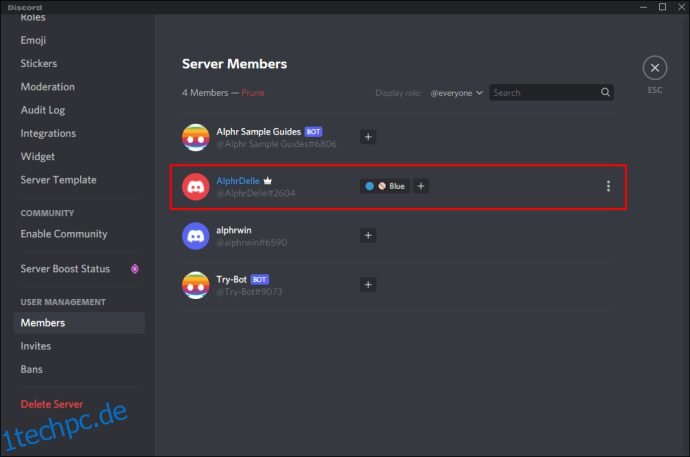Click the search magnifier icon
The height and width of the screenshot is (457, 690).
(605, 92)
